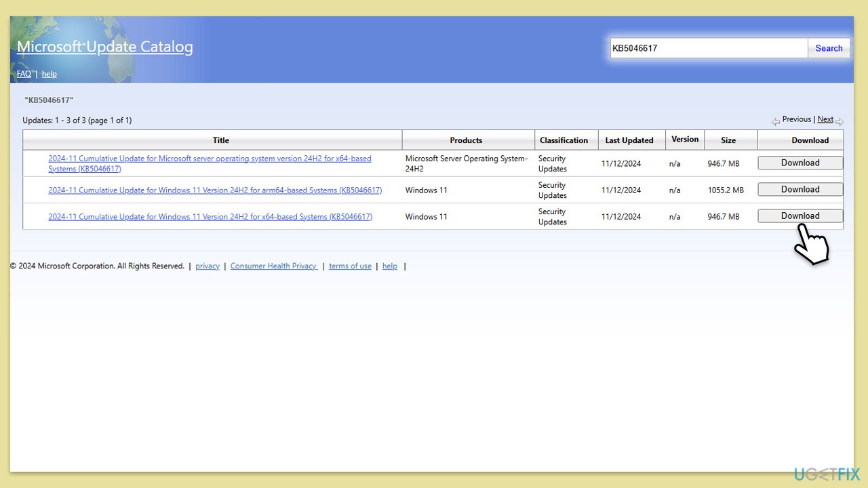Click the Previous page arrow icon
868x488 pixels.
(776, 122)
